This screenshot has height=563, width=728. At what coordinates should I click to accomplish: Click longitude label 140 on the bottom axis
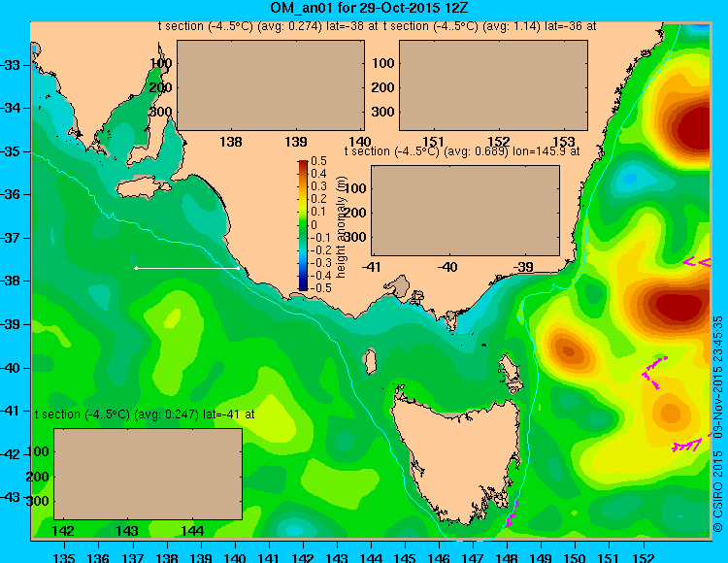[x=235, y=558]
